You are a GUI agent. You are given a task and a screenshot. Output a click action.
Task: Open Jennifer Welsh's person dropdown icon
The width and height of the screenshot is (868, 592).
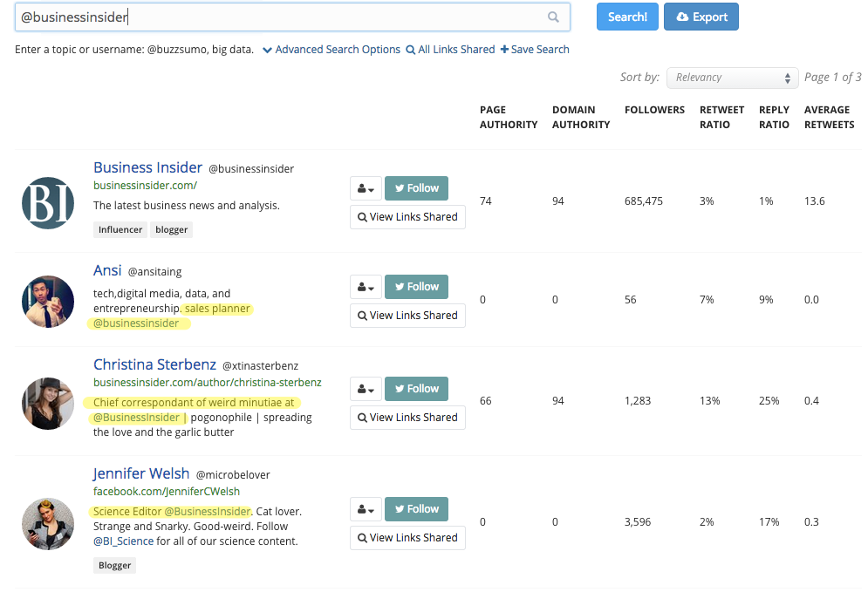pyautogui.click(x=366, y=509)
